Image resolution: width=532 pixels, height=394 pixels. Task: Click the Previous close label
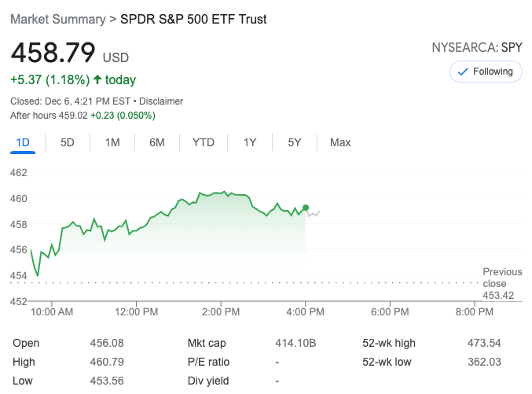(x=502, y=278)
